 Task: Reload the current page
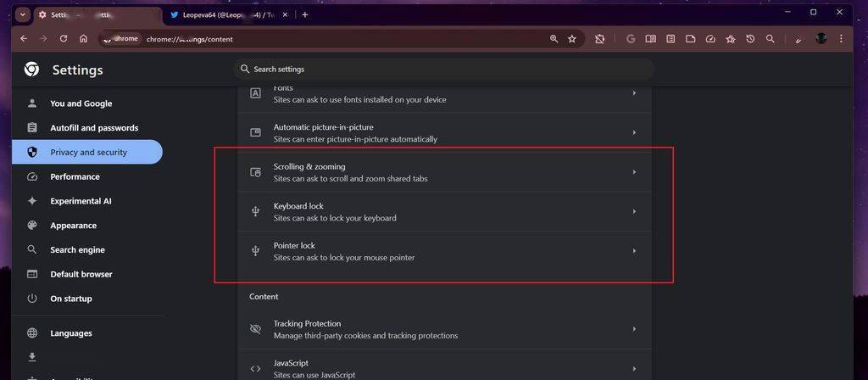click(x=64, y=38)
